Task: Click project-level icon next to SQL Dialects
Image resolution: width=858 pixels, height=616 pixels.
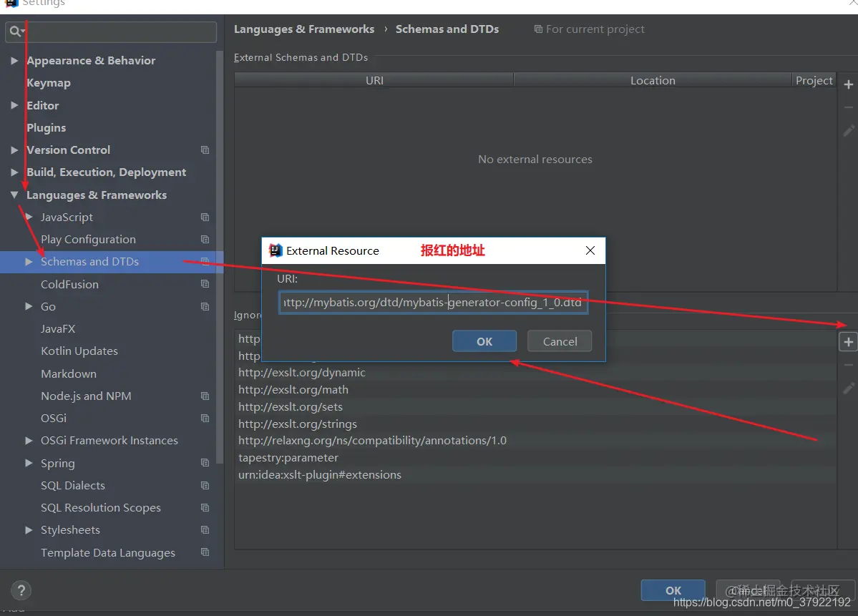Action: [205, 485]
